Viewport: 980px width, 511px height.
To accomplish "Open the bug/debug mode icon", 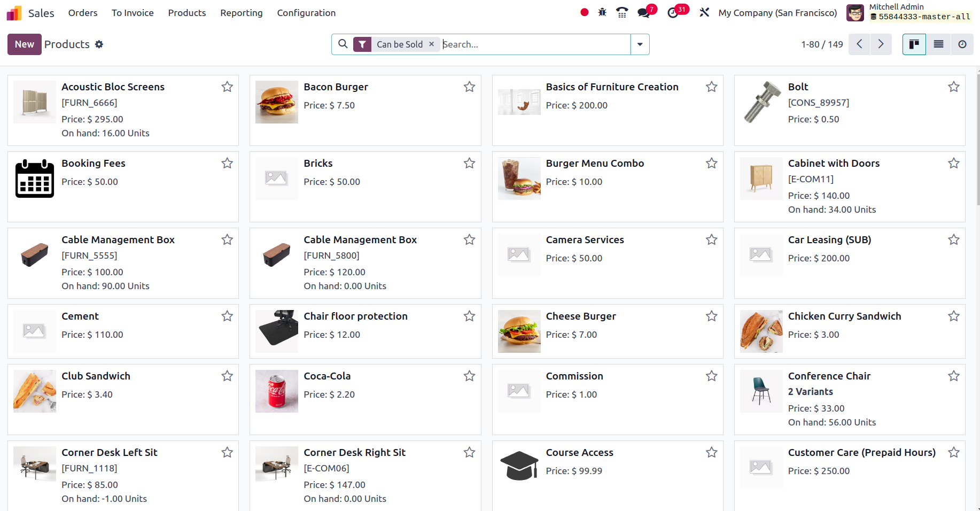I will [x=602, y=12].
